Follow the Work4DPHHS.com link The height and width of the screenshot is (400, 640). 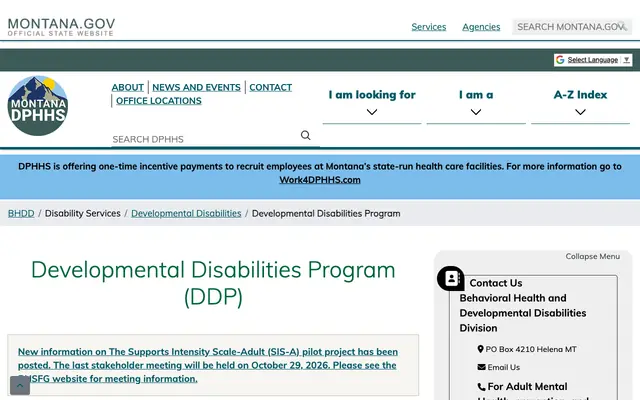tap(320, 180)
